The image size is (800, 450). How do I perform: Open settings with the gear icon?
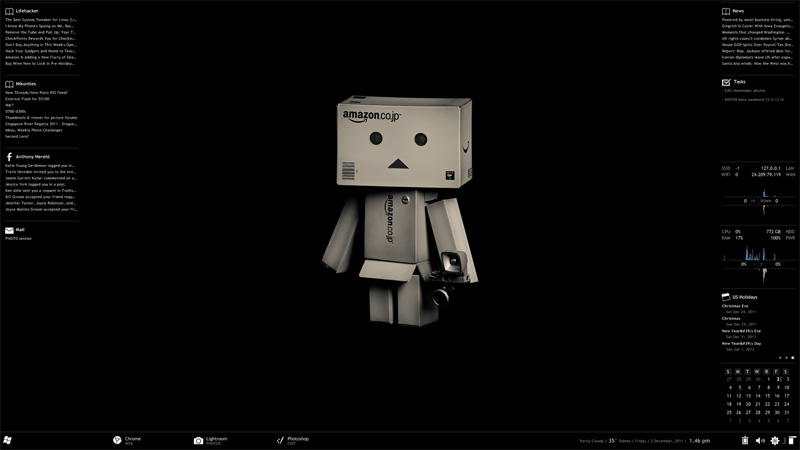click(774, 441)
